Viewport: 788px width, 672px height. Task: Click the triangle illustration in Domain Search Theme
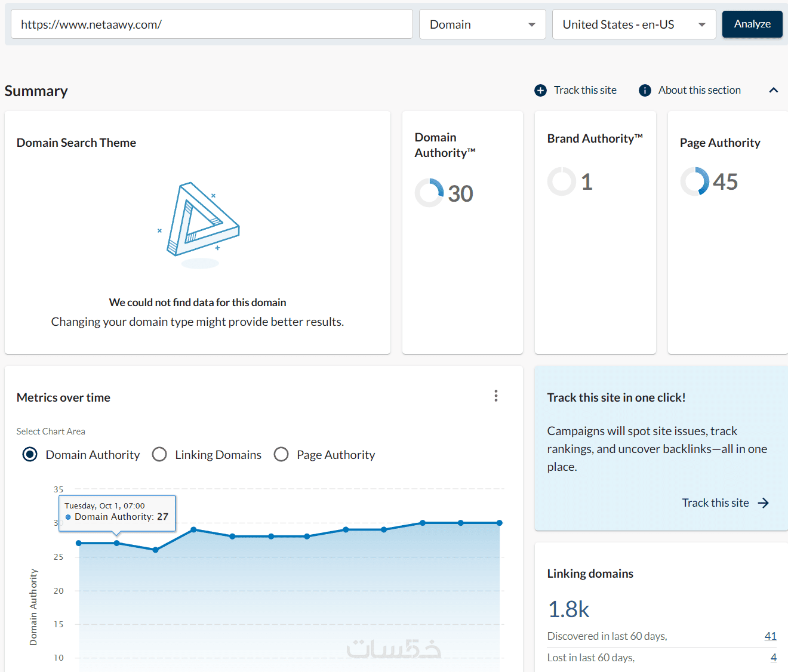tap(202, 220)
